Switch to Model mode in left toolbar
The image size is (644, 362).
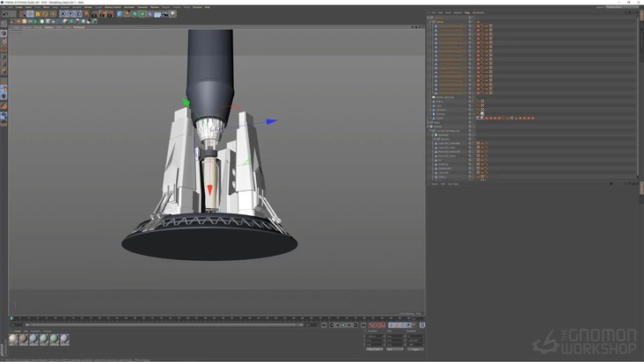[x=4, y=33]
